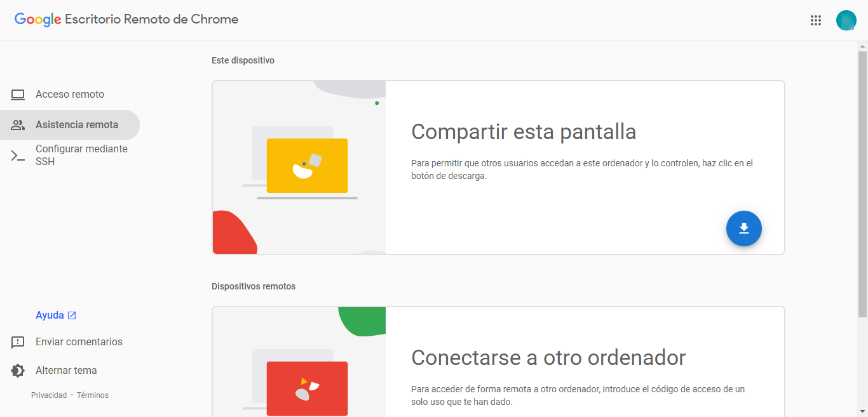Click the brightness icon for Alternar tema

pos(18,371)
